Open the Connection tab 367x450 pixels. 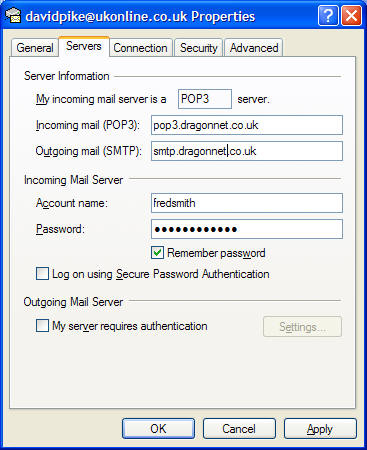140,48
